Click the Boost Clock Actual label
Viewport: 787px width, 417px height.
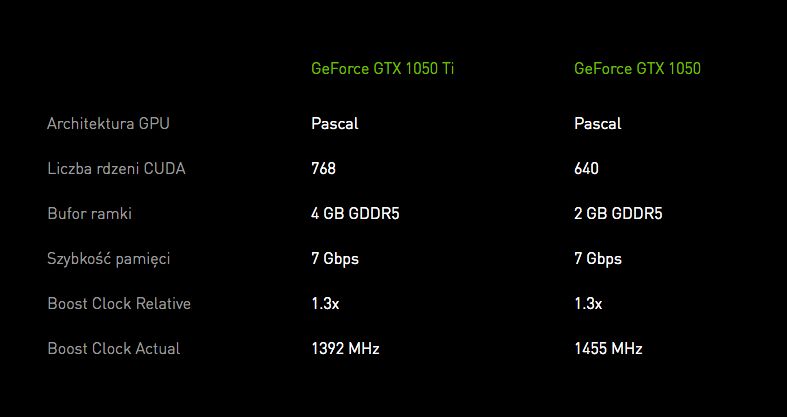pos(114,349)
